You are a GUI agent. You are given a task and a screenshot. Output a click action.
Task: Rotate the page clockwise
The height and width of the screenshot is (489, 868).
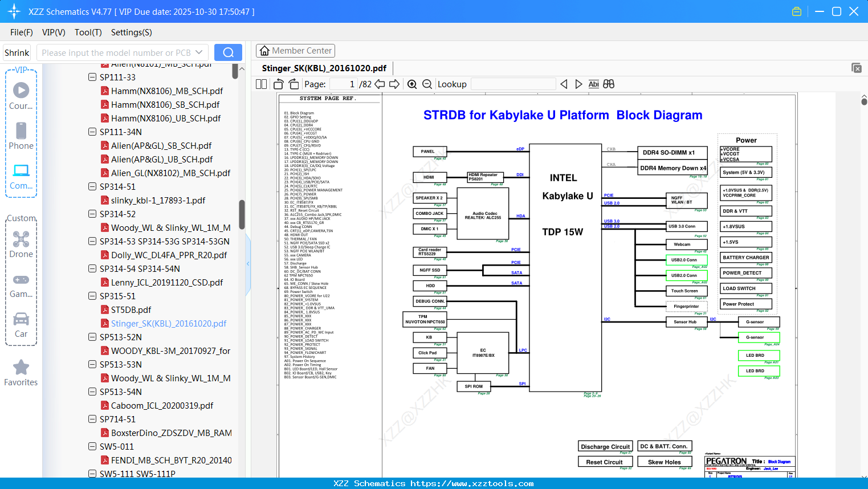tap(294, 84)
